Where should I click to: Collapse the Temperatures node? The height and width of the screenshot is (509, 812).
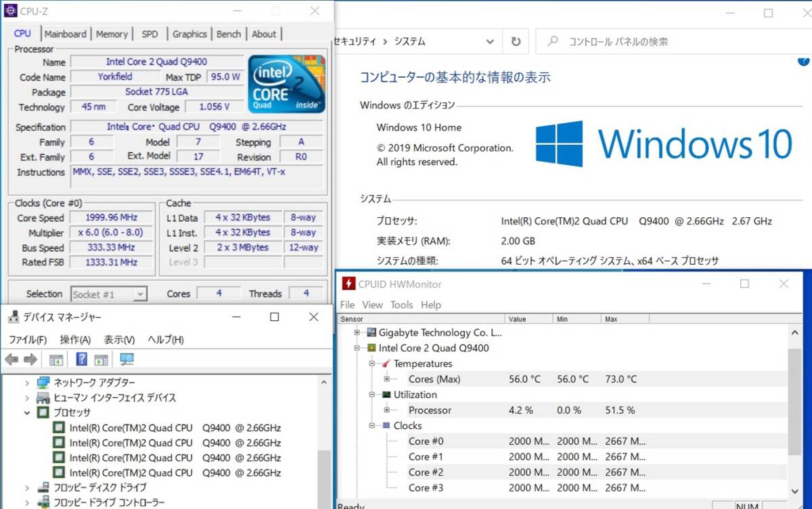click(x=371, y=363)
